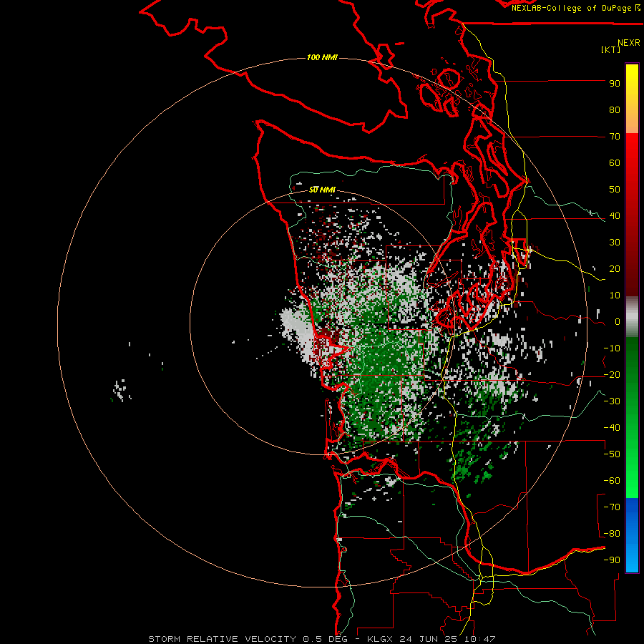Click the KLGX radar site identifier
The width and height of the screenshot is (644, 644).
point(381,639)
